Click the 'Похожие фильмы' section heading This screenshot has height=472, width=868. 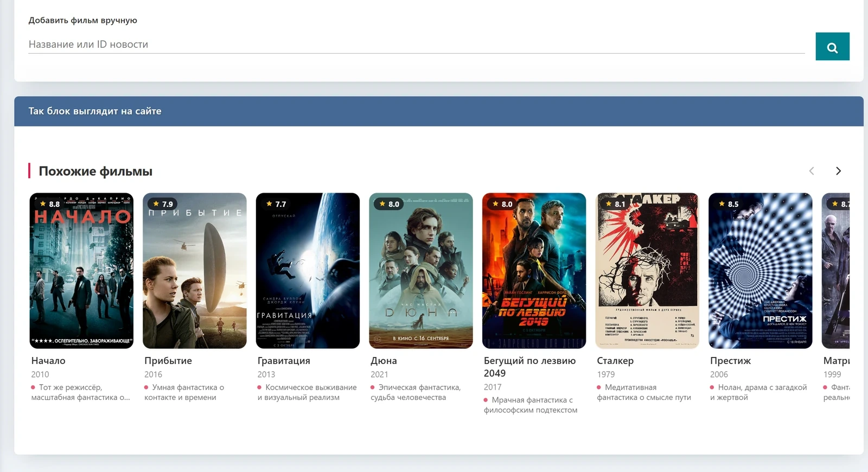pos(95,171)
